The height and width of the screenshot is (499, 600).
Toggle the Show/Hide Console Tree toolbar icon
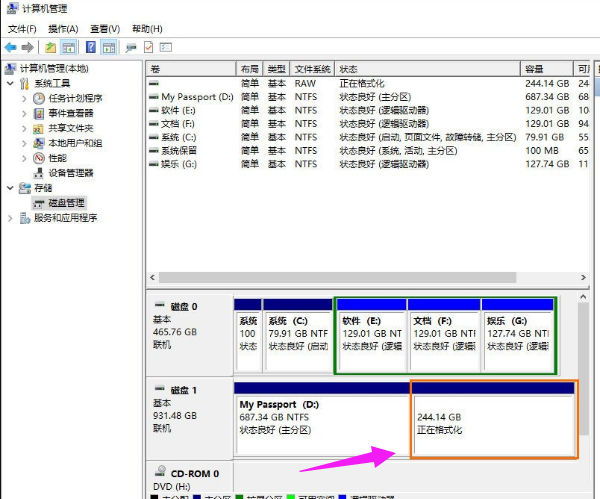(x=70, y=47)
